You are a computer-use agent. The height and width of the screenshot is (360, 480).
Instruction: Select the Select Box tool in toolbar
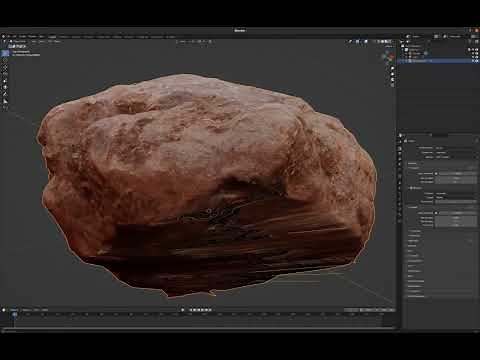coord(5,53)
